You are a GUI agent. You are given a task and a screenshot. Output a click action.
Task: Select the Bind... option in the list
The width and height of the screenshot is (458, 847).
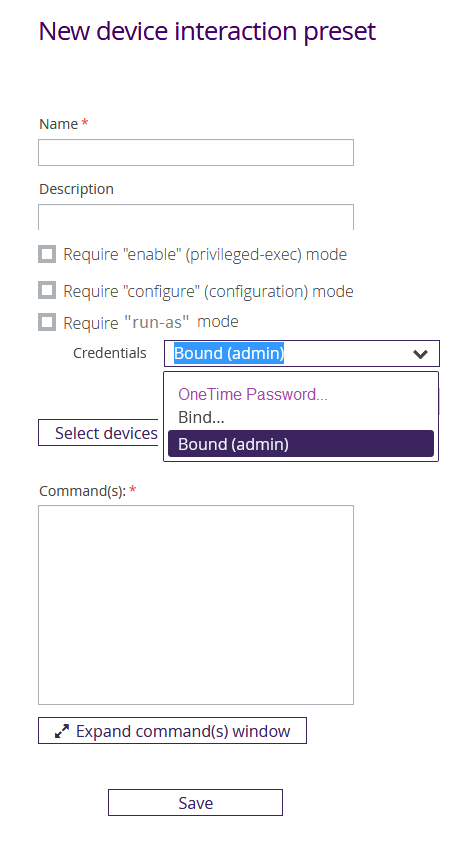pyautogui.click(x=201, y=417)
